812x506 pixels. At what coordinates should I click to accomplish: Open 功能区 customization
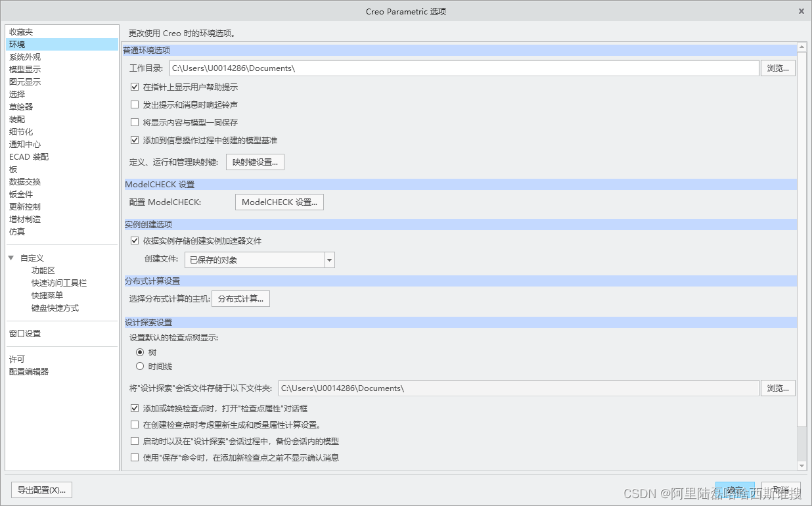pos(43,271)
